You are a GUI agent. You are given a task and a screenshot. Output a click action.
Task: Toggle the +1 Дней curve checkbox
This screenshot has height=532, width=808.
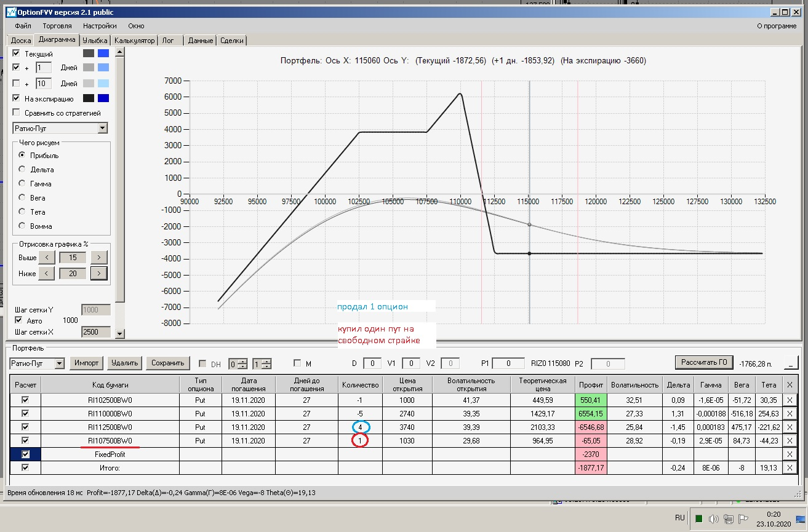point(17,68)
